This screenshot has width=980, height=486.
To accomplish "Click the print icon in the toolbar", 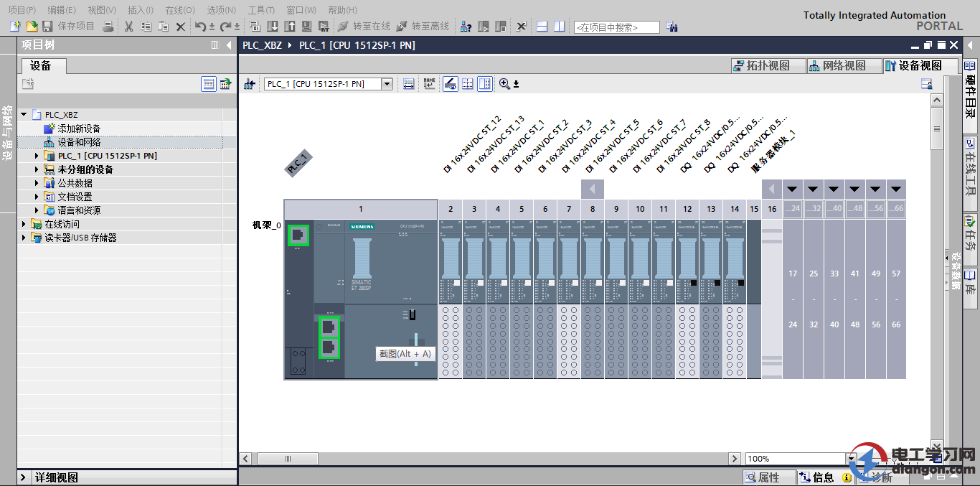I will (108, 27).
